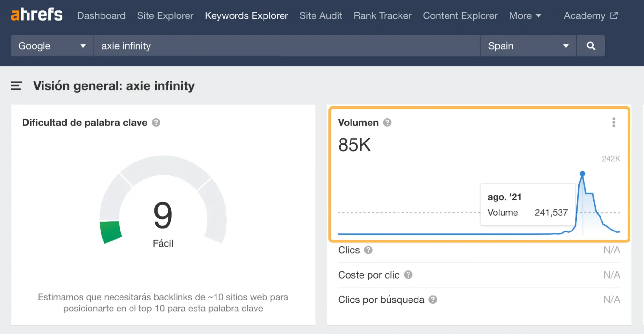This screenshot has width=644, height=334.
Task: Click the axie infinity keyword input field
Action: coord(287,46)
